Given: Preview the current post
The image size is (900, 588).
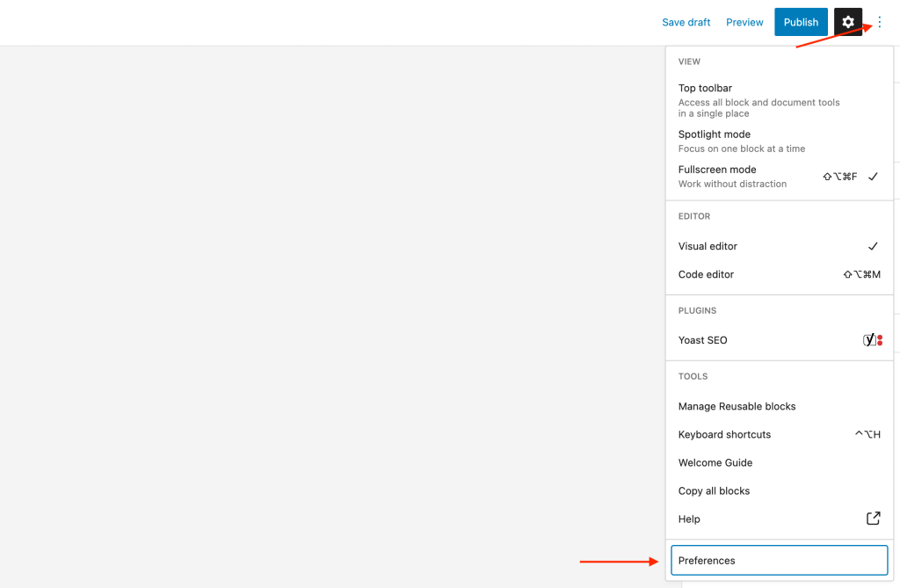Looking at the screenshot, I should coord(744,22).
